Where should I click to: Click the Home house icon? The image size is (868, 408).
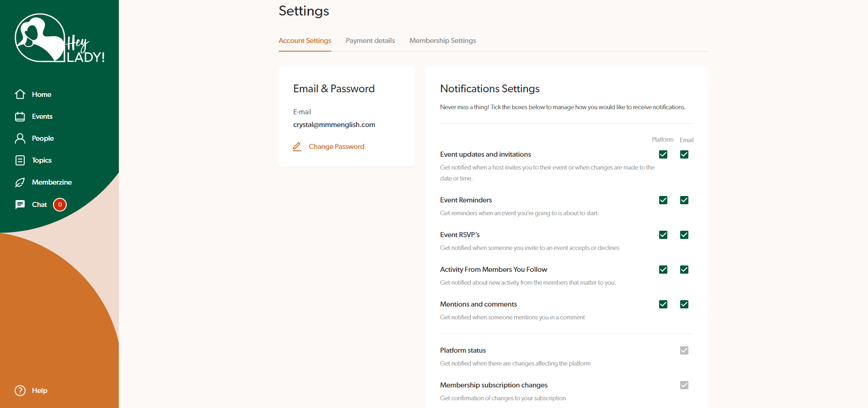[x=20, y=95]
